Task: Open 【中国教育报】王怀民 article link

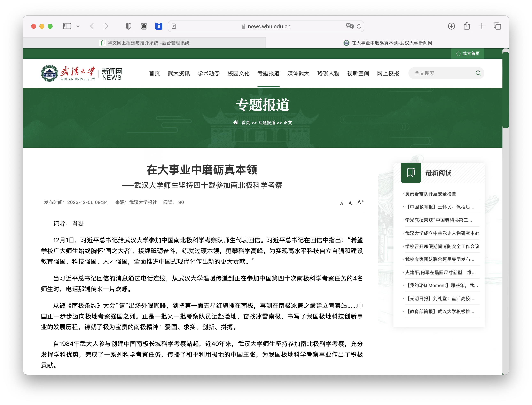Action: (x=439, y=207)
